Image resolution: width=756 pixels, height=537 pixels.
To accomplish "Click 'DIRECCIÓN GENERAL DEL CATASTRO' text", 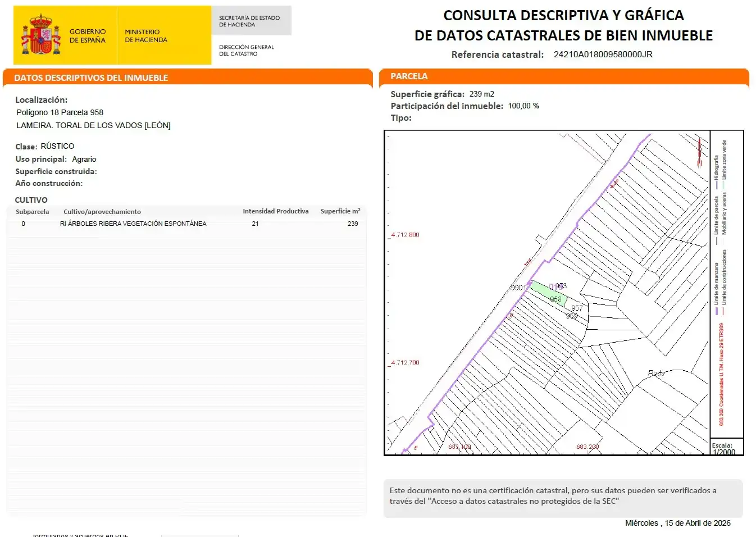I will coord(247,51).
